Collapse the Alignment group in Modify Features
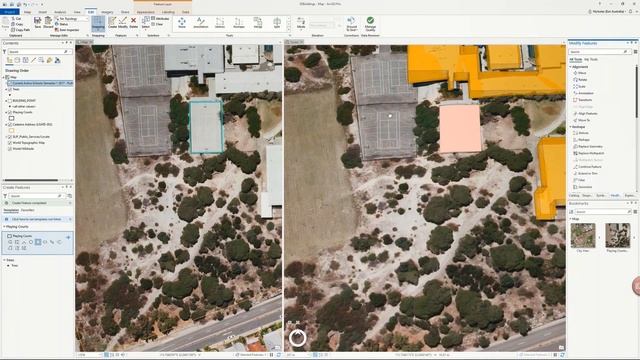Image resolution: width=640 pixels, height=360 pixels. 571,67
